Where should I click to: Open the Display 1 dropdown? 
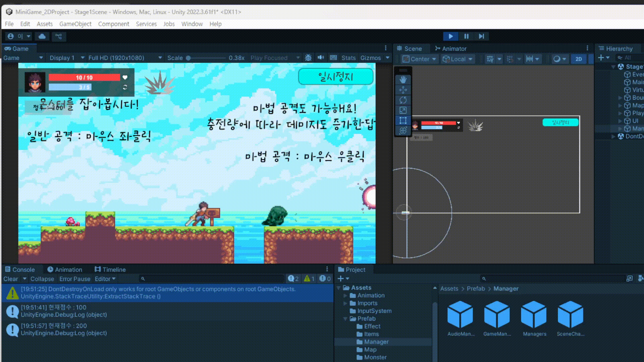pos(67,58)
